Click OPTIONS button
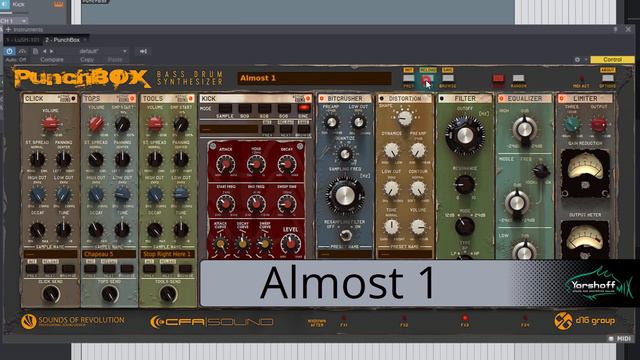This screenshot has width=640, height=360. pos(607,78)
